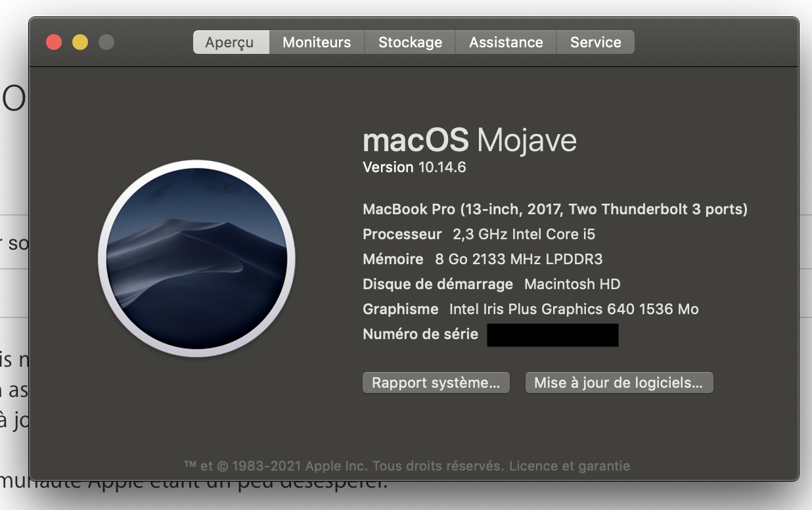This screenshot has width=812, height=510.
Task: Click the Disque de démarrage Macintosh HD line
Action: (x=491, y=284)
